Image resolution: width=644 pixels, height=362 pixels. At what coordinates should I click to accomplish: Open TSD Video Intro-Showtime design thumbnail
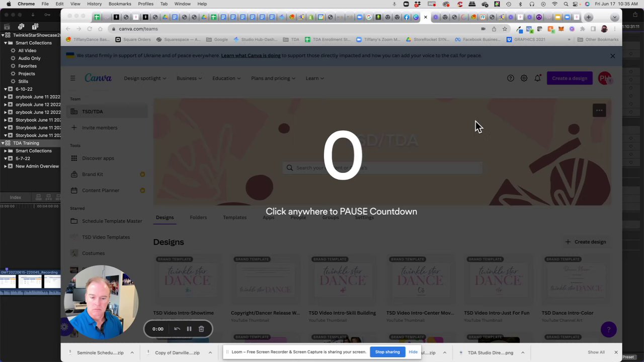pos(188,280)
